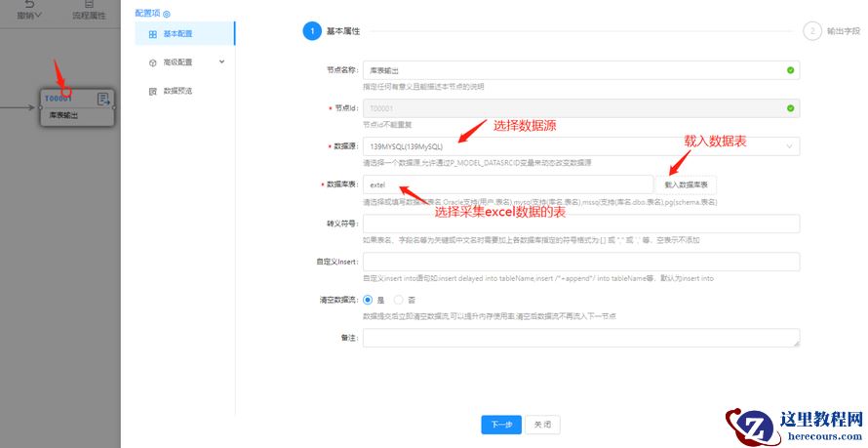
Task: Click the cube icon beside 高级配置
Action: coord(153,63)
